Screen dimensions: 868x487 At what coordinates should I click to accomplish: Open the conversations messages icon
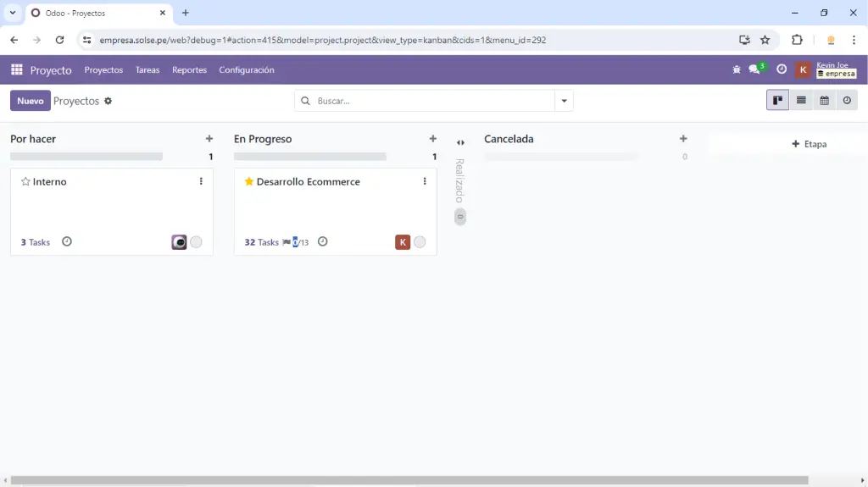click(754, 70)
